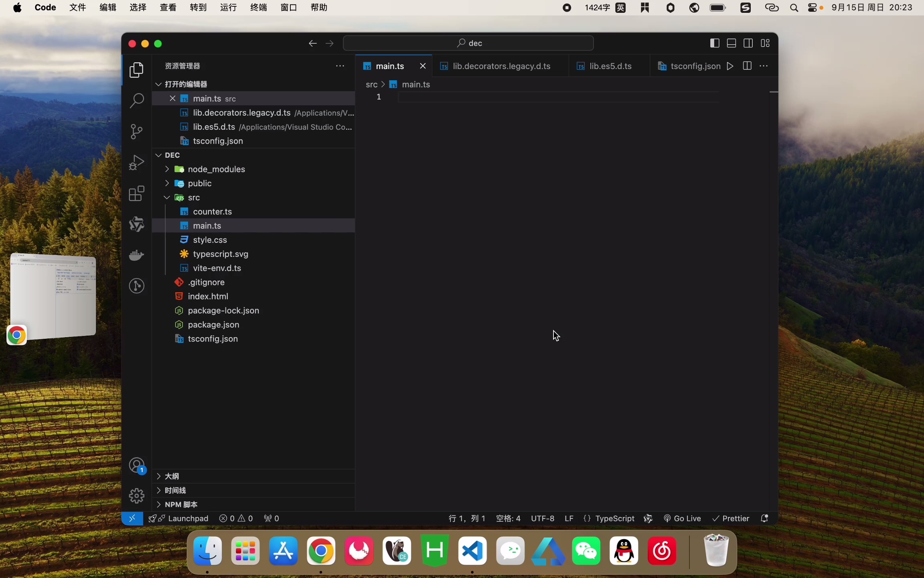The height and width of the screenshot is (578, 924).
Task: Open the Extensions view
Action: click(136, 194)
